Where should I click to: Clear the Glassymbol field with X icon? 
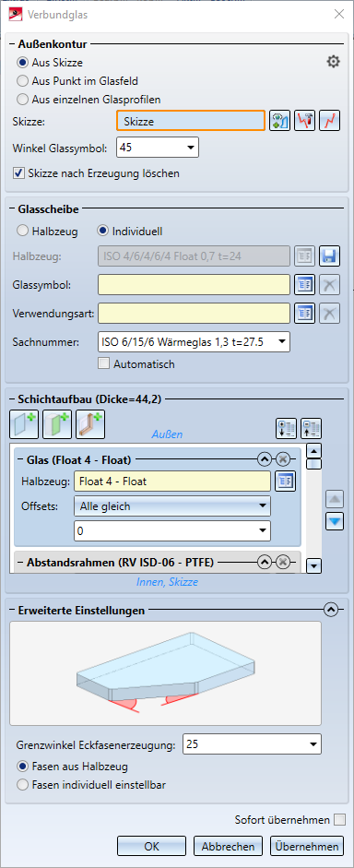329,284
